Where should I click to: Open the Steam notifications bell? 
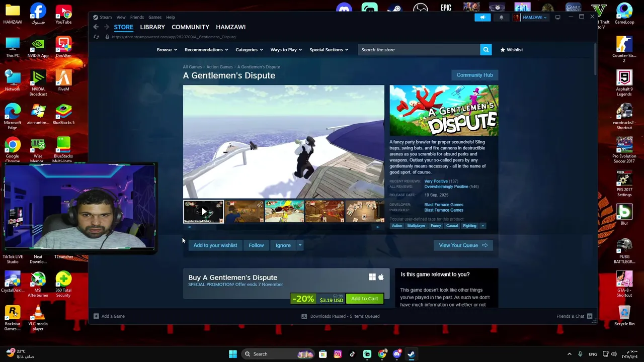coord(501,17)
